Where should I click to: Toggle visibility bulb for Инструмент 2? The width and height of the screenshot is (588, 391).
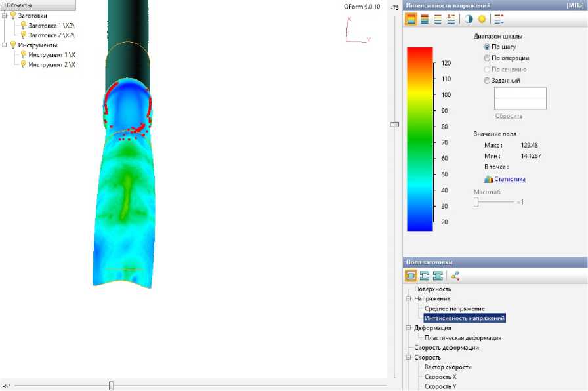click(23, 64)
